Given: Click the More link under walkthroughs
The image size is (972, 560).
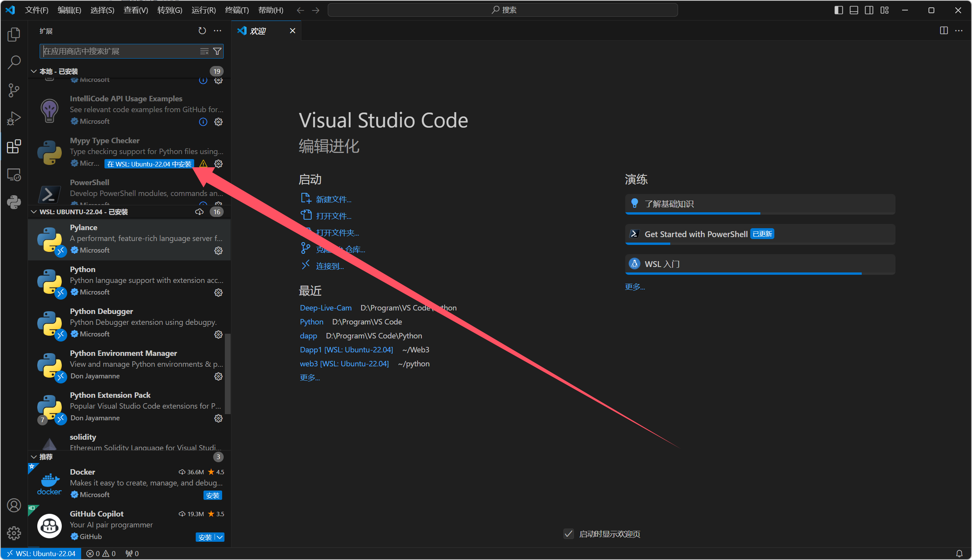Looking at the screenshot, I should (635, 287).
